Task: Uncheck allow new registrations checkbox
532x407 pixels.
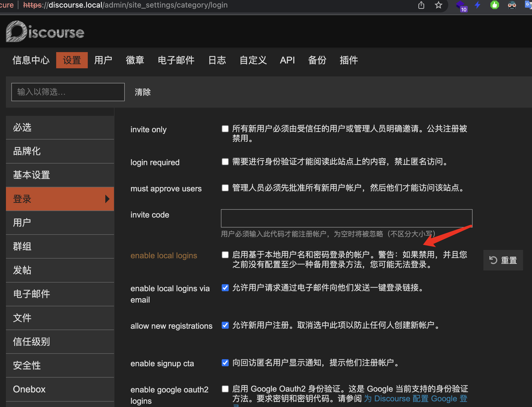Action: pos(225,325)
